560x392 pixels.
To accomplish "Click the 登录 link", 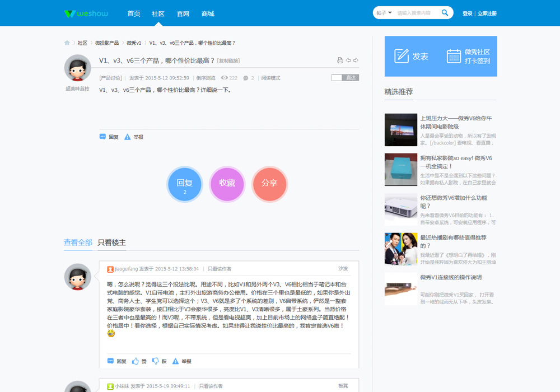I will (x=468, y=13).
